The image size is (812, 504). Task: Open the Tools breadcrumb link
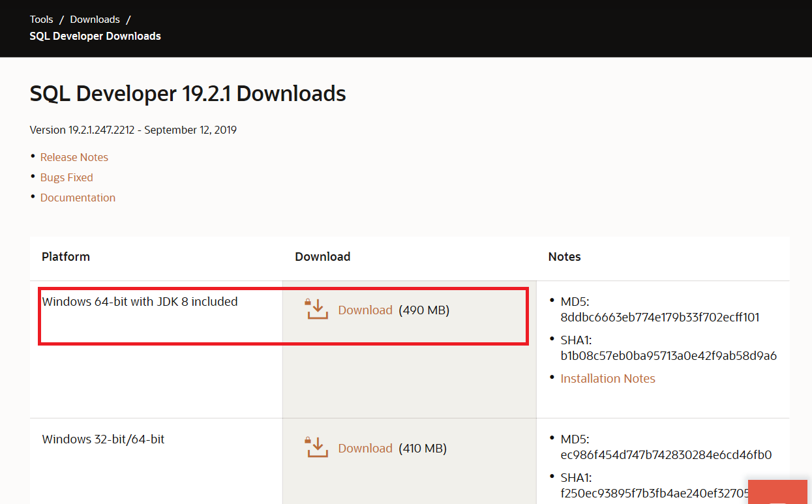coord(41,20)
